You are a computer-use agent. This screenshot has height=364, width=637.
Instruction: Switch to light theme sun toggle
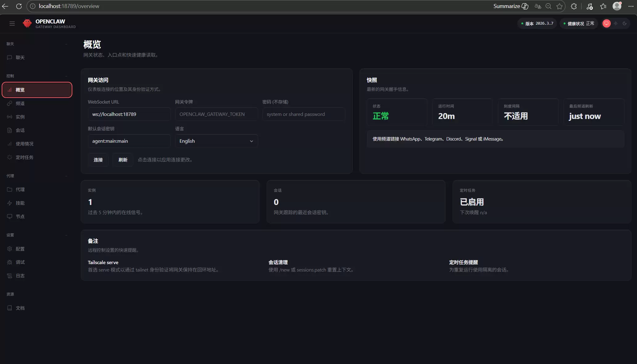(615, 23)
